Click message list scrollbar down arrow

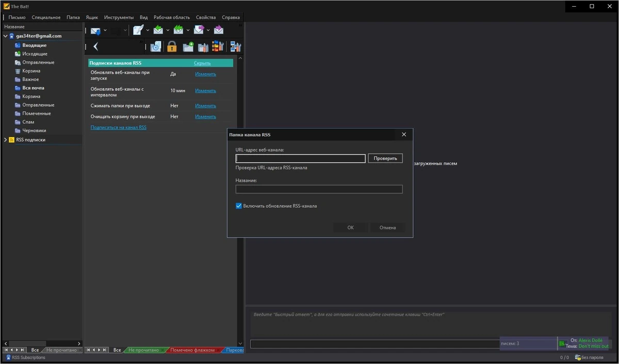(240, 343)
